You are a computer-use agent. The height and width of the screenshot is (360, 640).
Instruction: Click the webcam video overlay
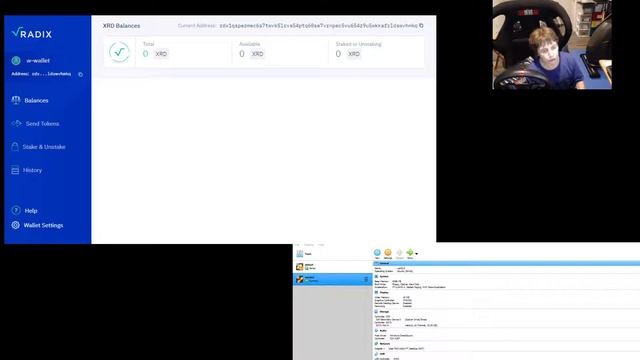pyautogui.click(x=552, y=44)
